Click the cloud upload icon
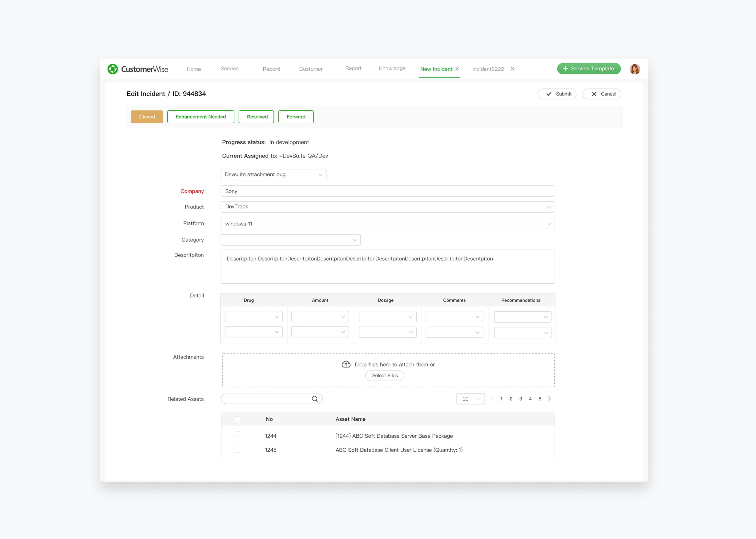 pyautogui.click(x=346, y=364)
